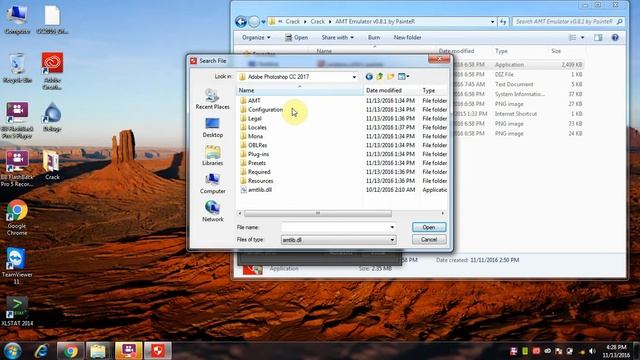Click the Windows Start button
Viewport: 640px width, 360px height.
point(12,351)
